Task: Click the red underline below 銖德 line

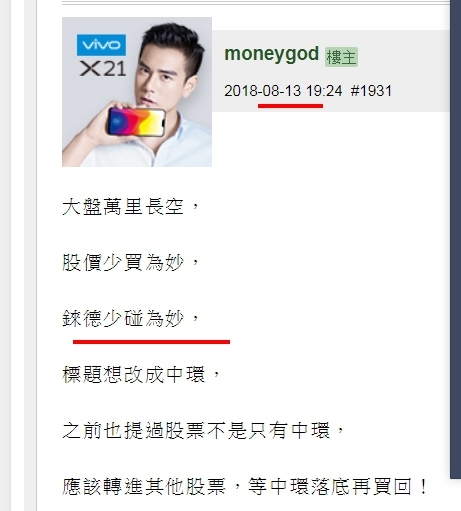Action: [151, 342]
